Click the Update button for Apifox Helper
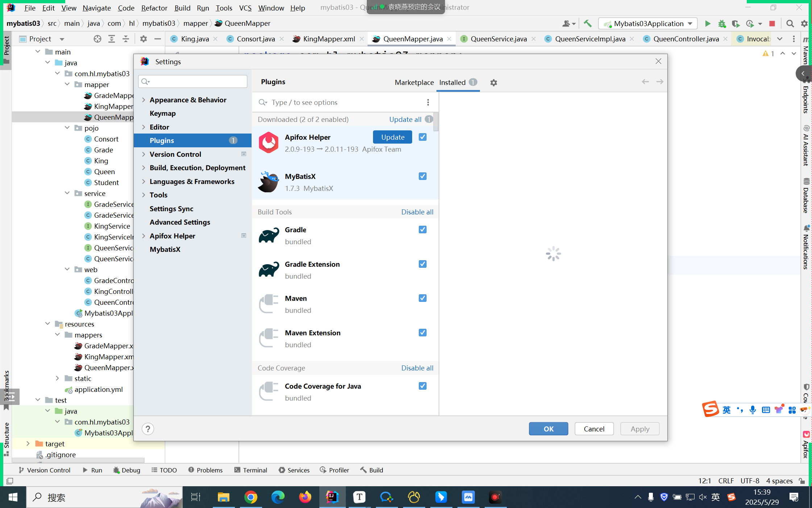 pos(393,137)
